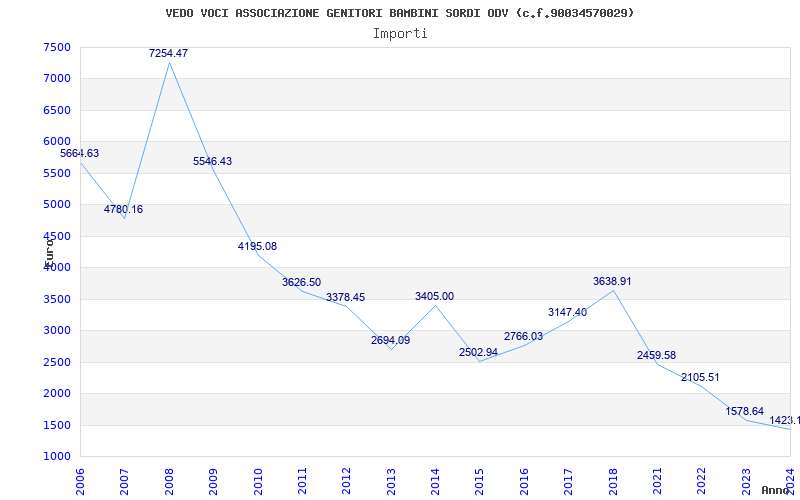The image size is (800, 500).
Task: Click the data label 2502.94
Action: coord(478,353)
